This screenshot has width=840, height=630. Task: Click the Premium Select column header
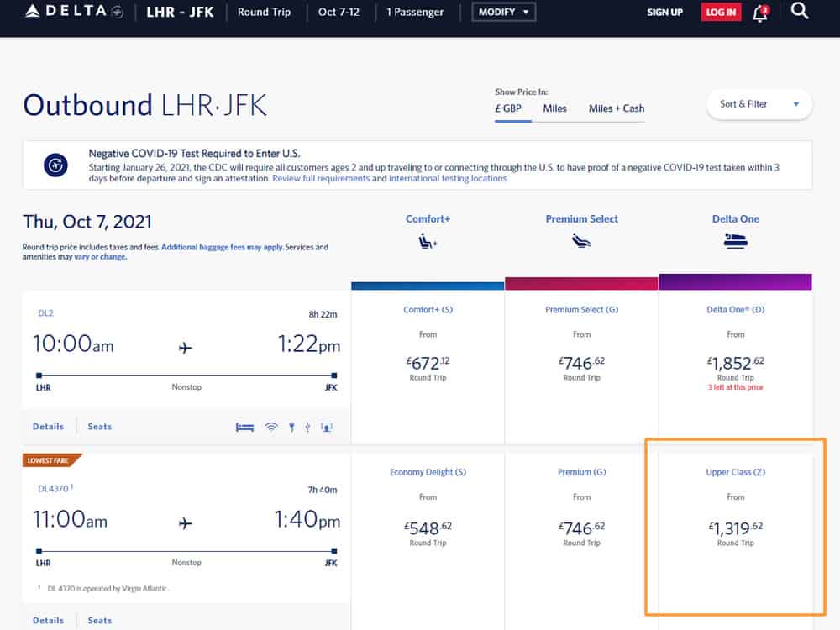coord(581,219)
